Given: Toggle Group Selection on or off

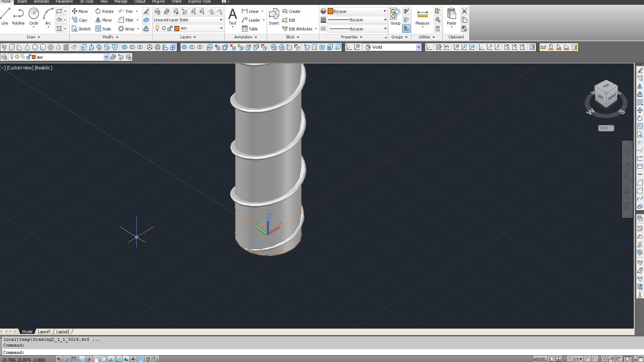Looking at the screenshot, I should [407, 29].
